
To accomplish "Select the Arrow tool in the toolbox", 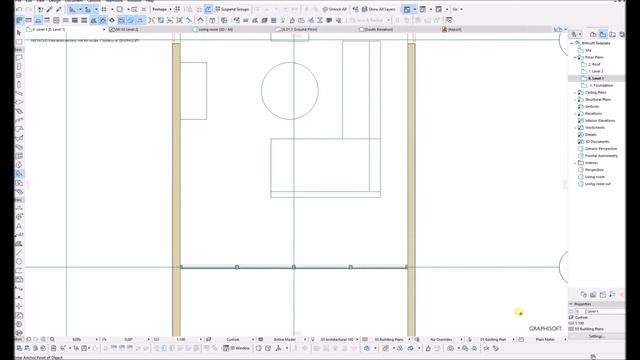I will (19, 33).
